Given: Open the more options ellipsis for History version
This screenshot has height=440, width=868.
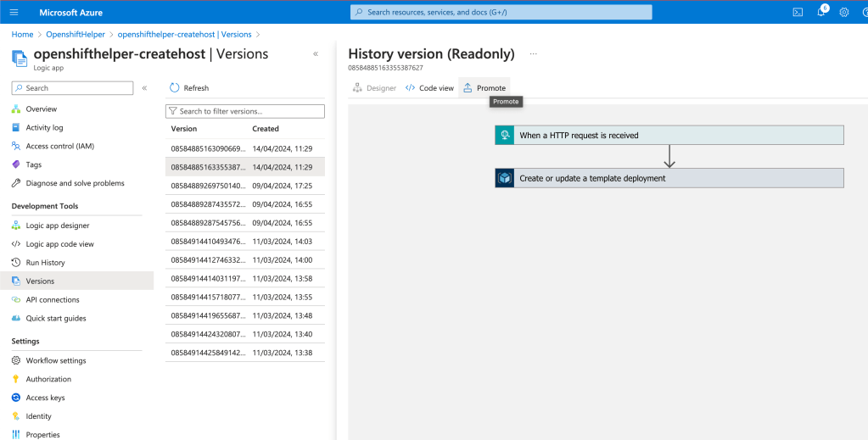Looking at the screenshot, I should [533, 53].
